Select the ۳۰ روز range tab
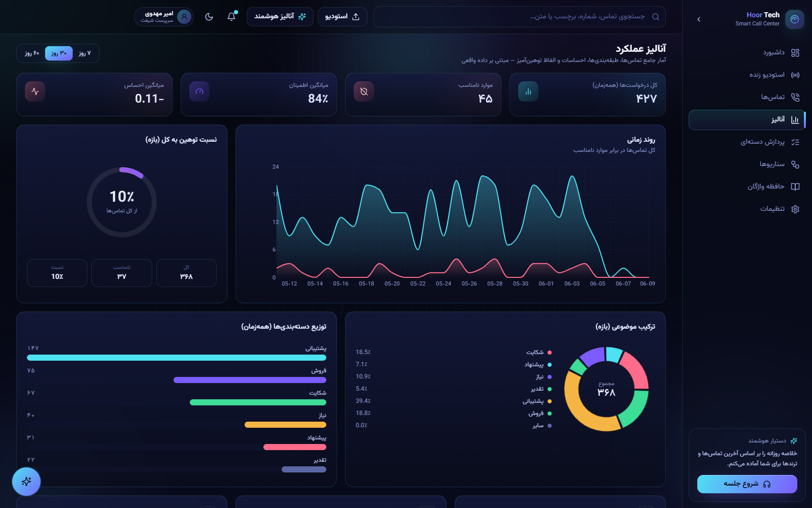812x508 pixels. pos(59,53)
